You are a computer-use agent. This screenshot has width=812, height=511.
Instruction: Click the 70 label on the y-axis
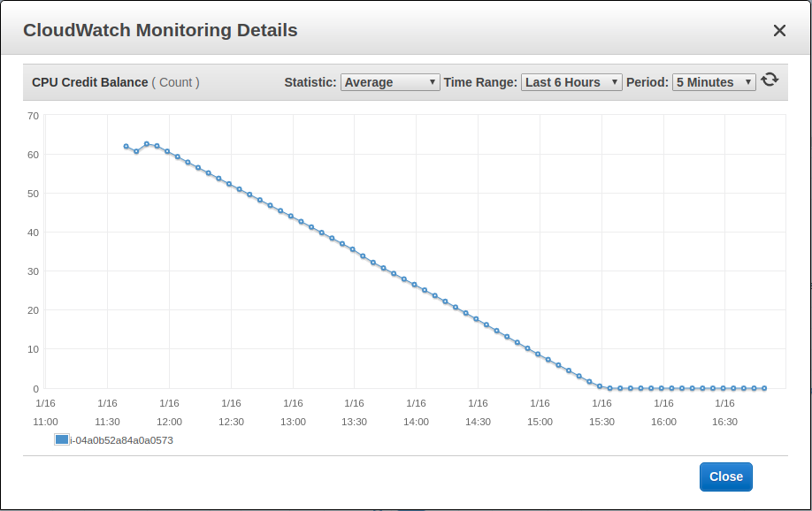pyautogui.click(x=33, y=115)
